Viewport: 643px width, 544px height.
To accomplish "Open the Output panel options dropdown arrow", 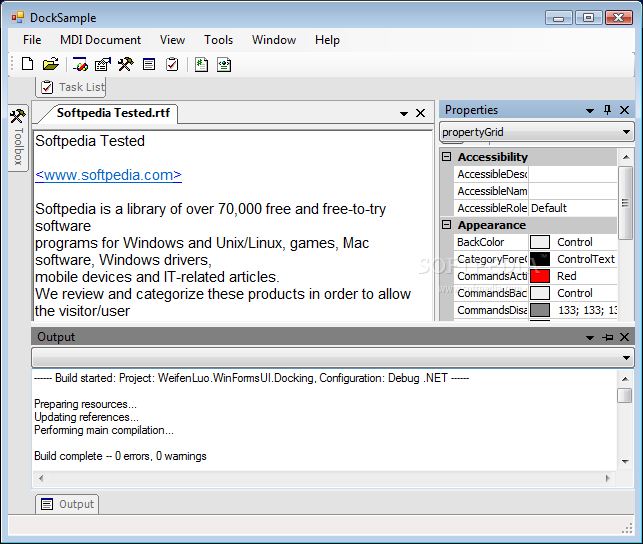I will click(590, 337).
